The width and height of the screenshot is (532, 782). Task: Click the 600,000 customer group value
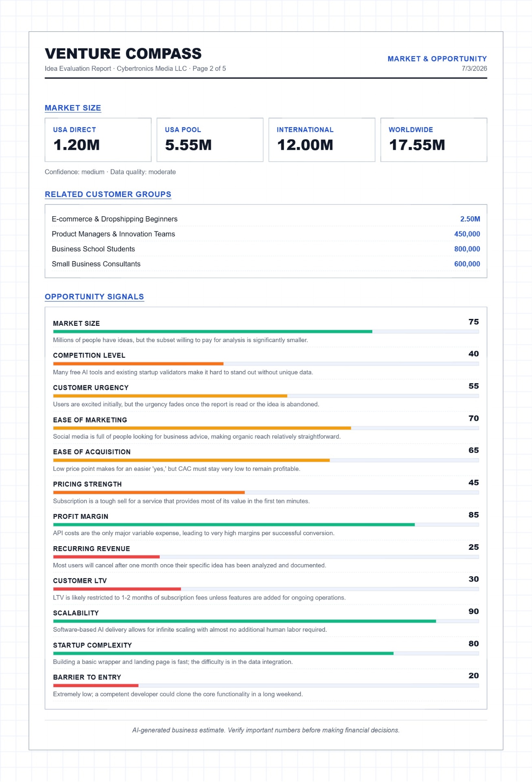pos(467,264)
